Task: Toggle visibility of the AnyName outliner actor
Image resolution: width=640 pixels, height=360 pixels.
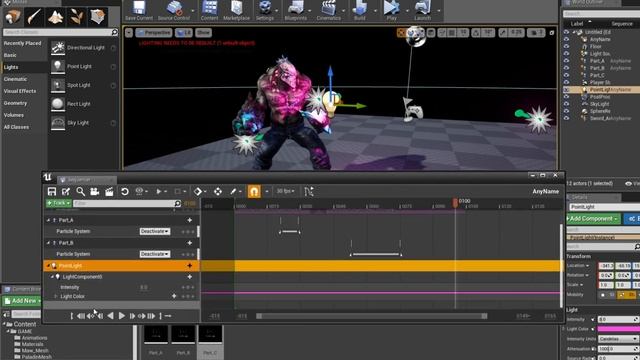Action: coord(566,39)
